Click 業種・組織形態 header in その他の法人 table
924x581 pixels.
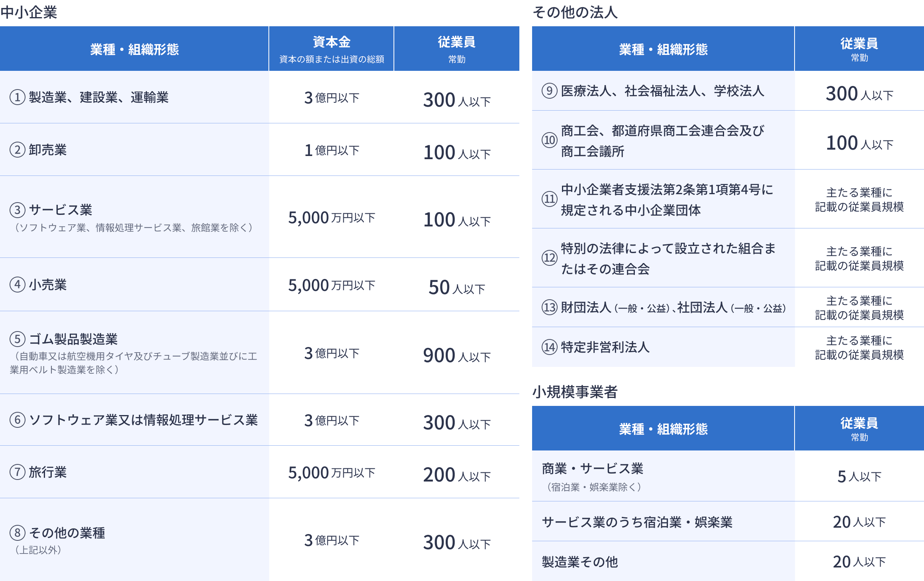coord(663,49)
